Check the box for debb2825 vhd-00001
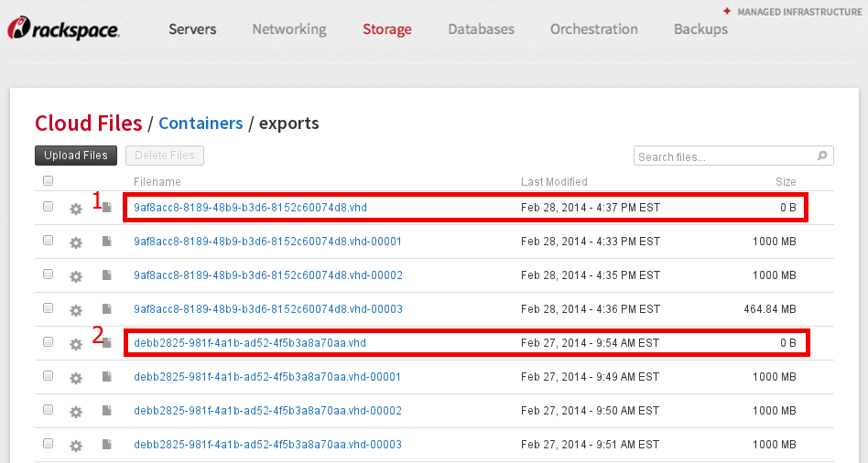868x463 pixels. [x=49, y=375]
